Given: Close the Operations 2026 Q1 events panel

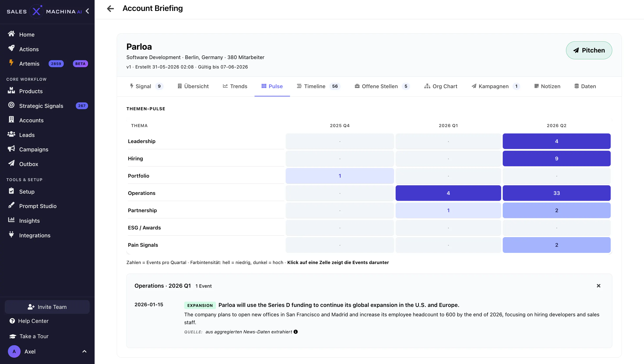Looking at the screenshot, I should tap(598, 286).
